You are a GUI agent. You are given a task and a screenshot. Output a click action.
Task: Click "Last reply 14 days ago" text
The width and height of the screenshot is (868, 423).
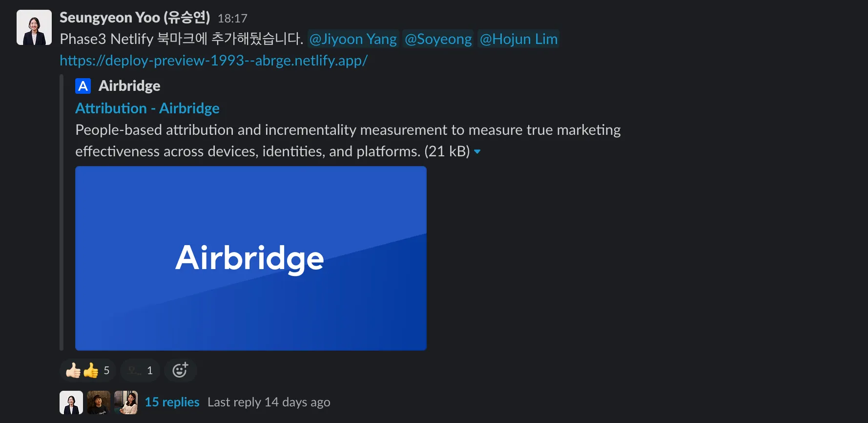click(269, 402)
